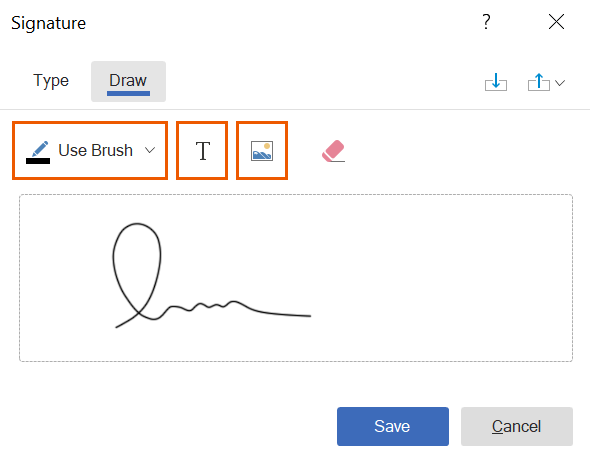The width and height of the screenshot is (590, 460).
Task: Select the blue brush pencil icon
Action: click(x=40, y=148)
